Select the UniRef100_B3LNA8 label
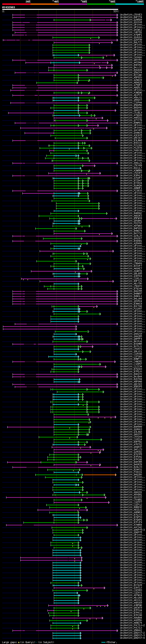The image size is (146, 644). pos(131,140)
